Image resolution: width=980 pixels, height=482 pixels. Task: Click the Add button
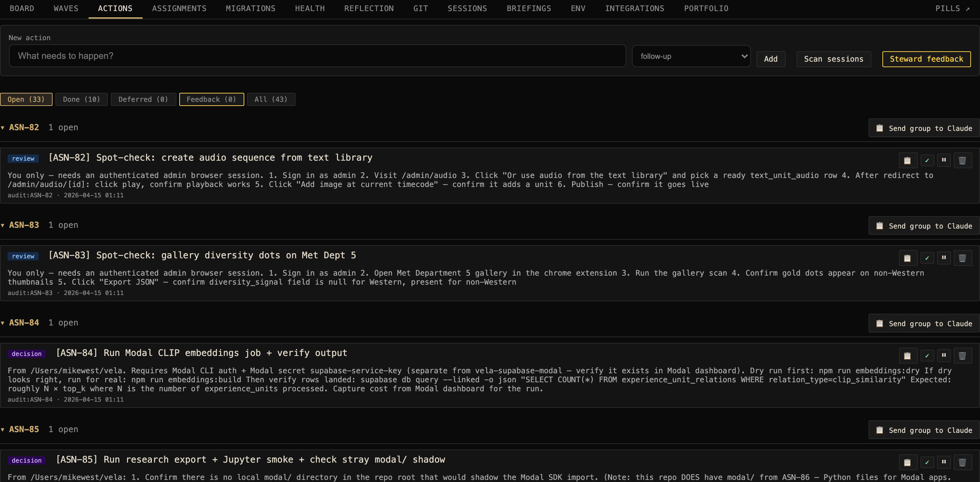(x=771, y=59)
